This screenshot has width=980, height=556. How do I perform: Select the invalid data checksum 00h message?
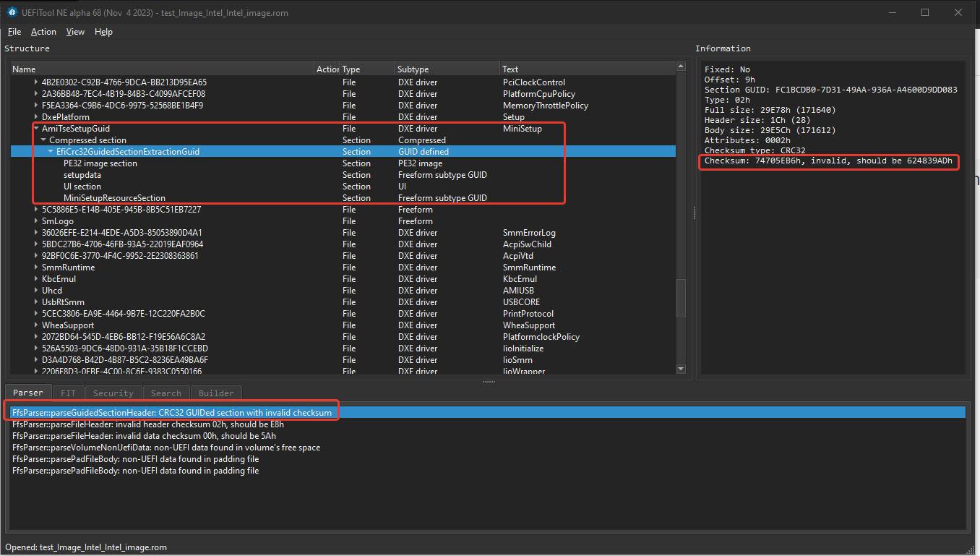click(489, 436)
